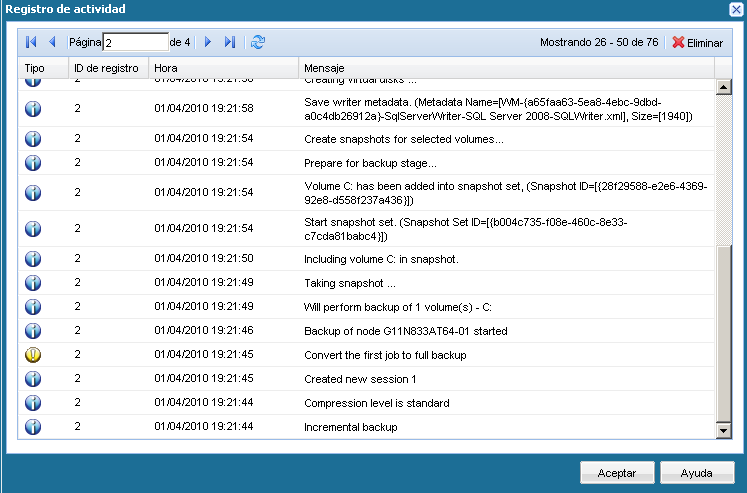Select 'Including volume C: in snapshot.' message
The image size is (747, 493).
click(381, 259)
